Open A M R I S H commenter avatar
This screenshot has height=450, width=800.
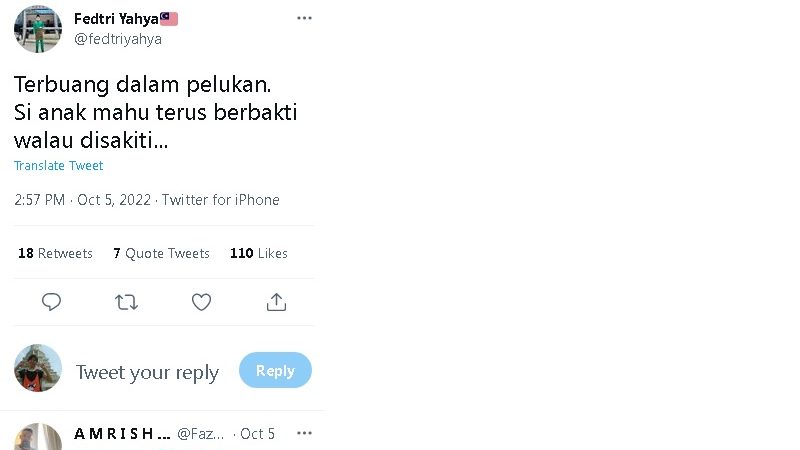(x=38, y=438)
